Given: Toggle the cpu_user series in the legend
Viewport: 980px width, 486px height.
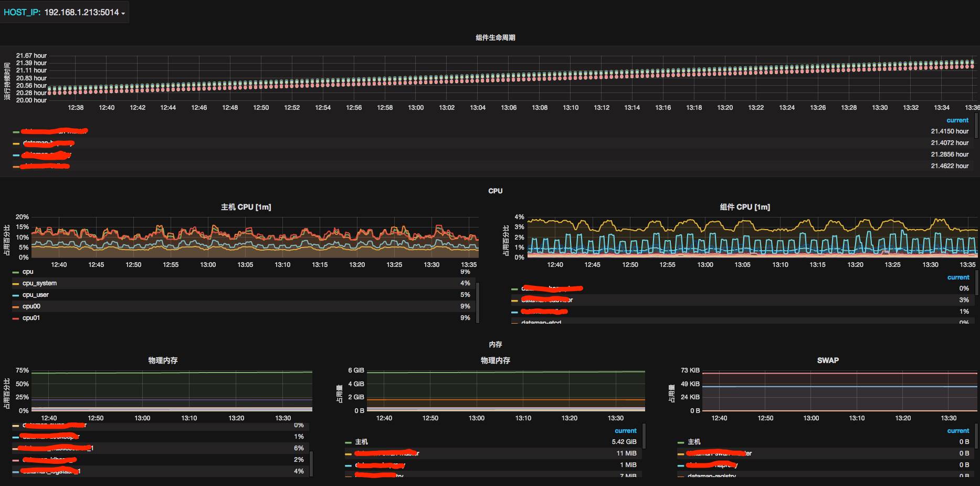Looking at the screenshot, I should tap(35, 295).
